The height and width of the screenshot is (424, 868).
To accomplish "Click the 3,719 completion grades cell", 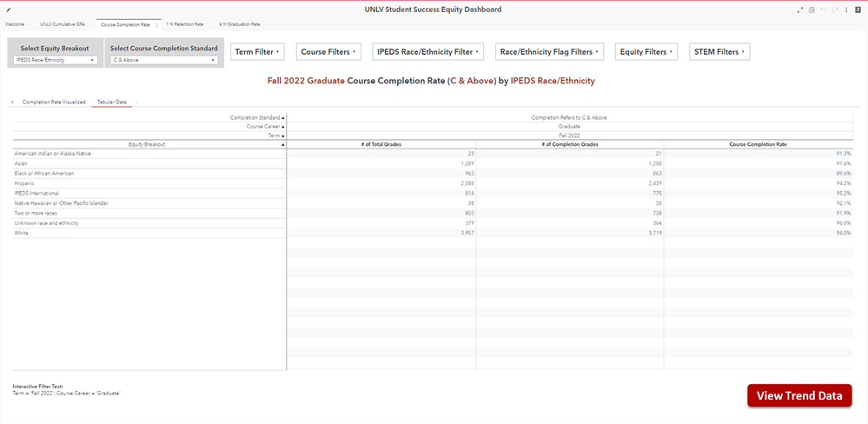I will tap(570, 233).
